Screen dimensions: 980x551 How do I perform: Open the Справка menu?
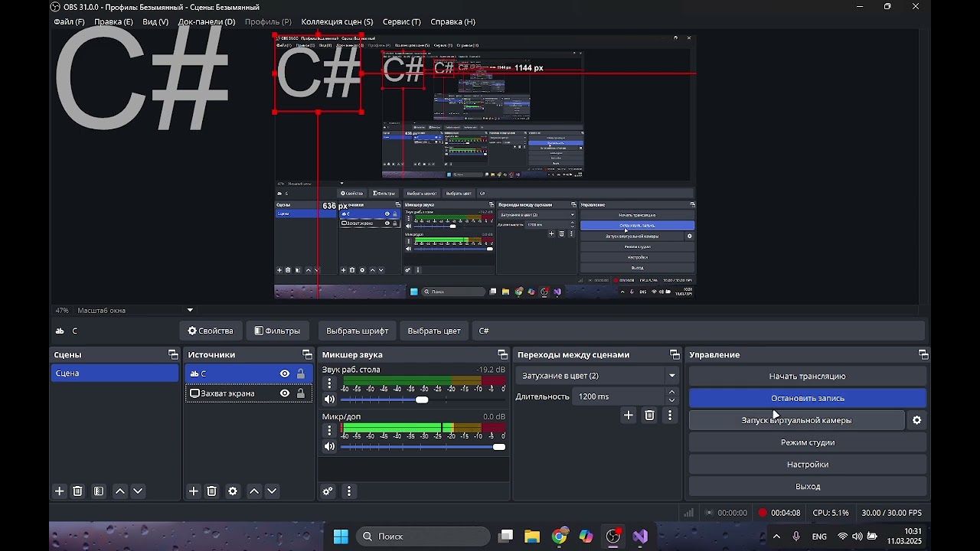[x=452, y=21]
